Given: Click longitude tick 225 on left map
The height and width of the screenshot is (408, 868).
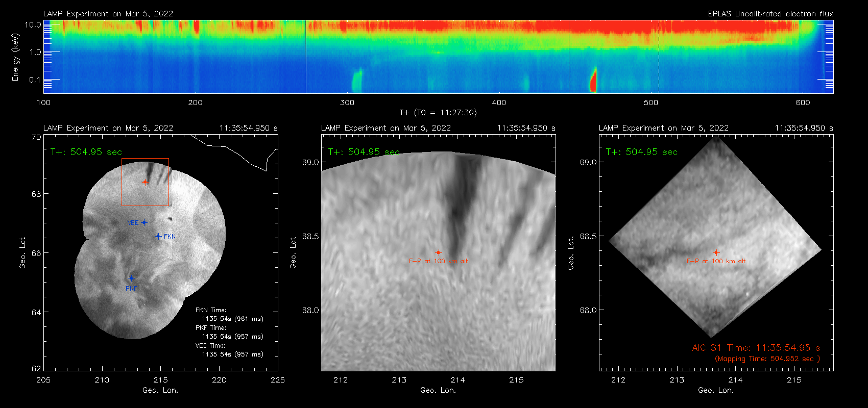Looking at the screenshot, I should tap(278, 380).
